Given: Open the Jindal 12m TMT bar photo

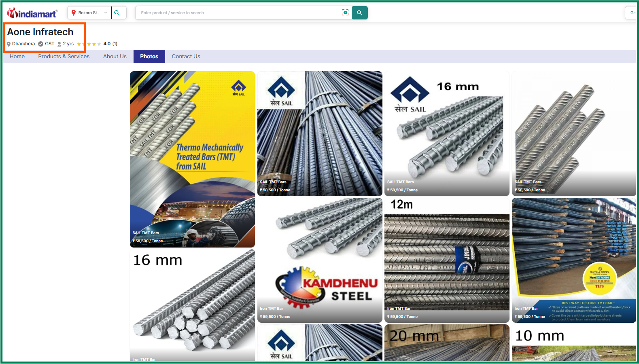Looking at the screenshot, I should [x=447, y=260].
